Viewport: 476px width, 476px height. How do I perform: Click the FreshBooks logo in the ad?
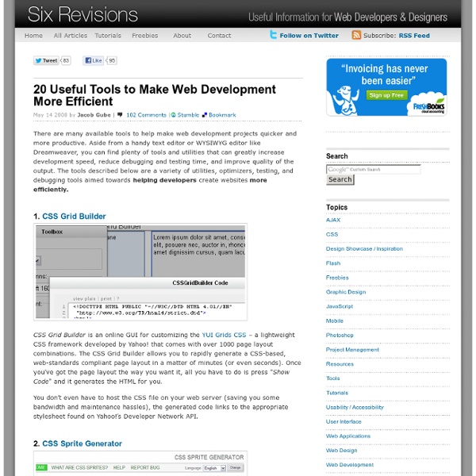click(x=428, y=107)
